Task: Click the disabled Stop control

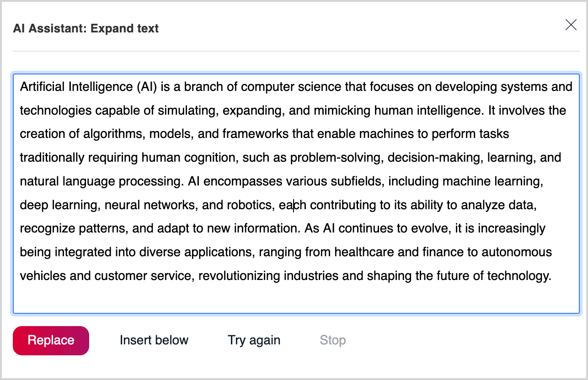Action: tap(332, 340)
